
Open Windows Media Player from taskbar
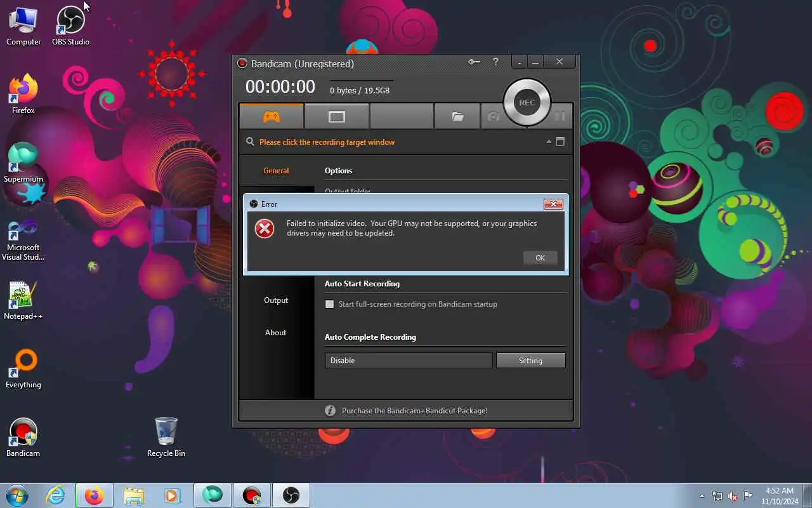(x=173, y=495)
